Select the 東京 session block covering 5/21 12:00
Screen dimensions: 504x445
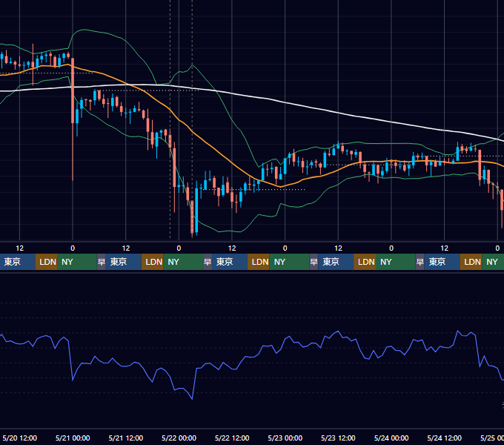click(124, 262)
